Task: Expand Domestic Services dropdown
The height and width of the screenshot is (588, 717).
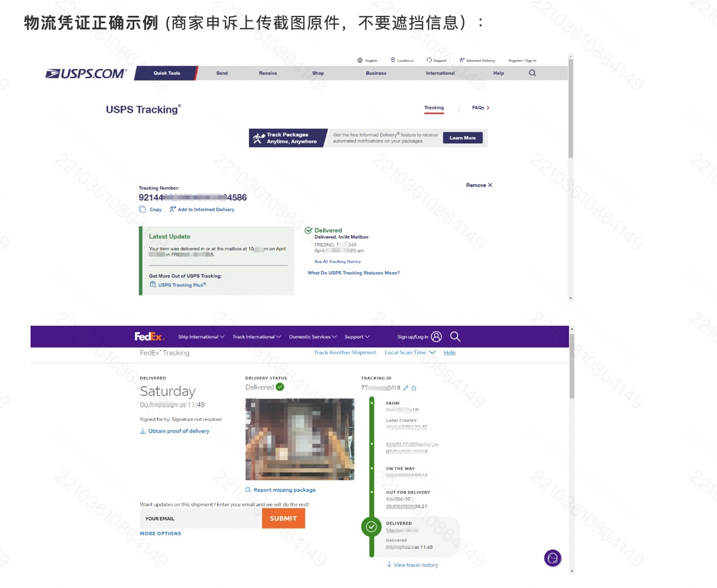Action: pos(313,337)
